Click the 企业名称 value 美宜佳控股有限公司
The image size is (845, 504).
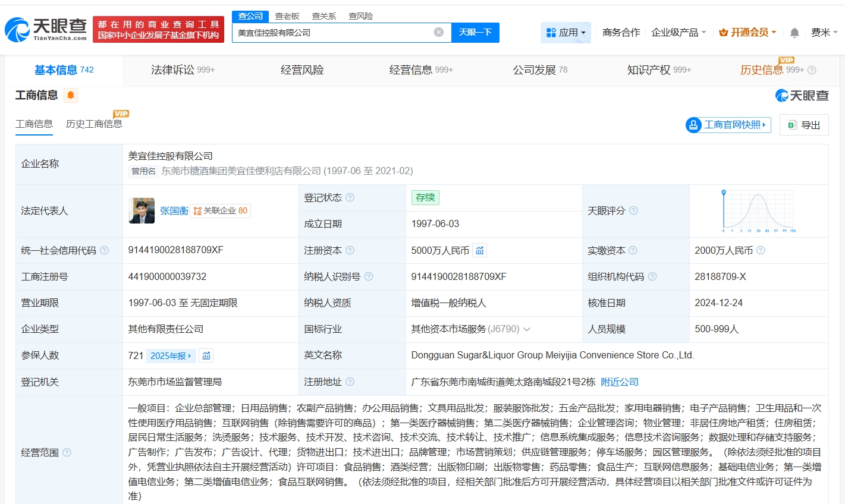click(171, 156)
